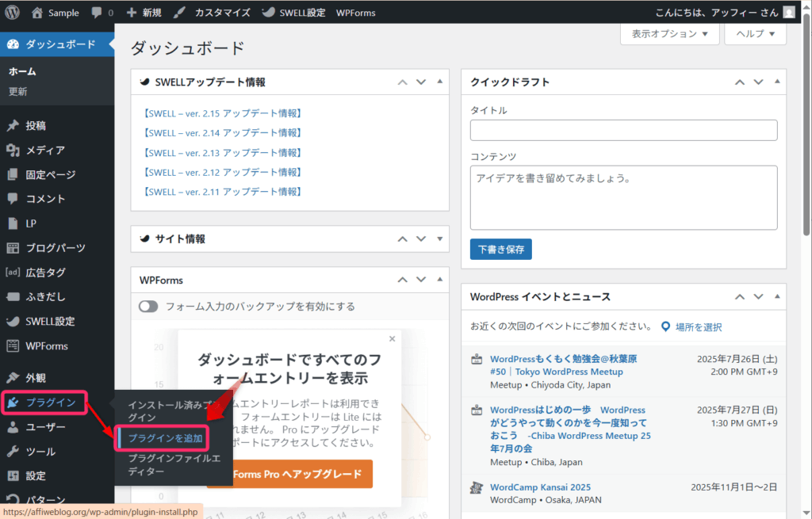
Task: Select プラグインを追加 in the submenu
Action: (165, 438)
